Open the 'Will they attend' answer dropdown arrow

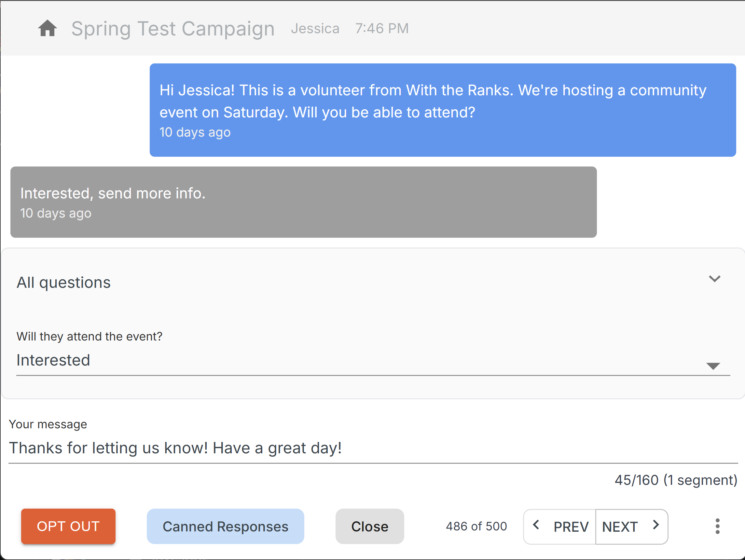coord(713,366)
